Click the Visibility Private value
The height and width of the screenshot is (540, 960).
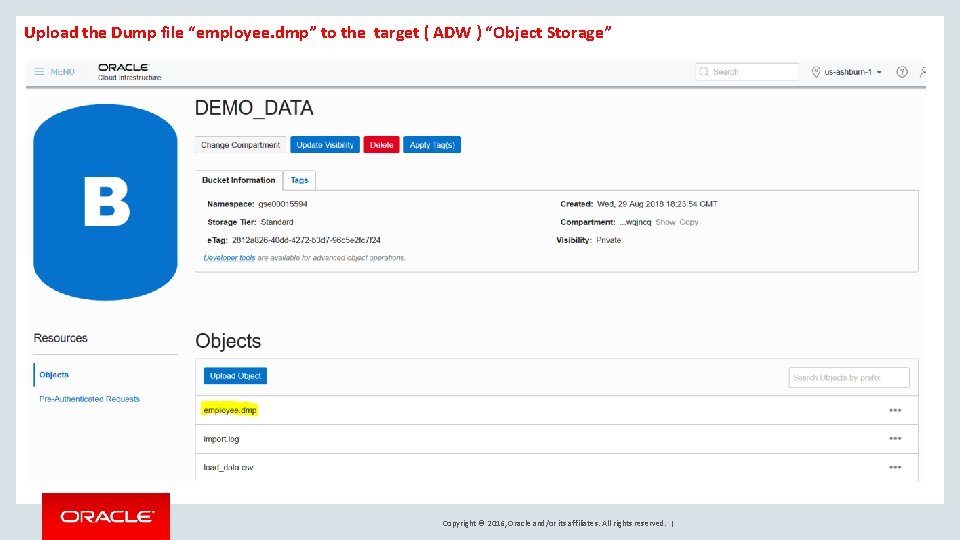click(x=609, y=240)
